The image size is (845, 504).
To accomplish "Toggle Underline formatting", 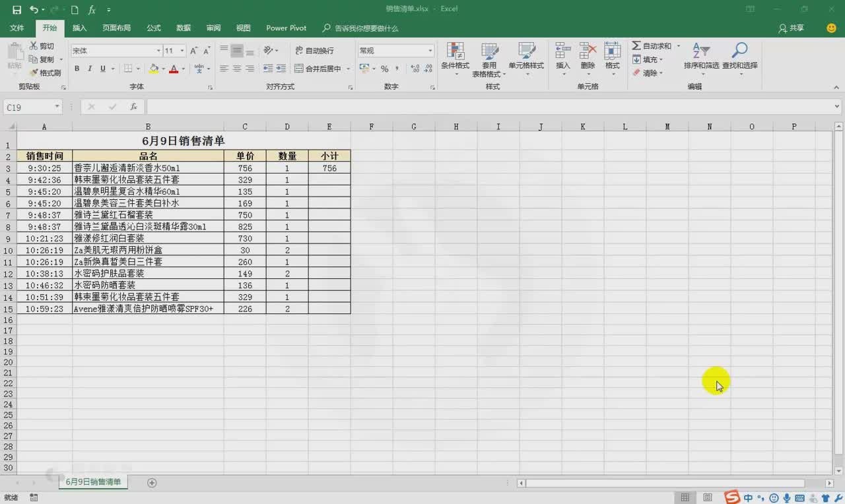I will (x=102, y=69).
